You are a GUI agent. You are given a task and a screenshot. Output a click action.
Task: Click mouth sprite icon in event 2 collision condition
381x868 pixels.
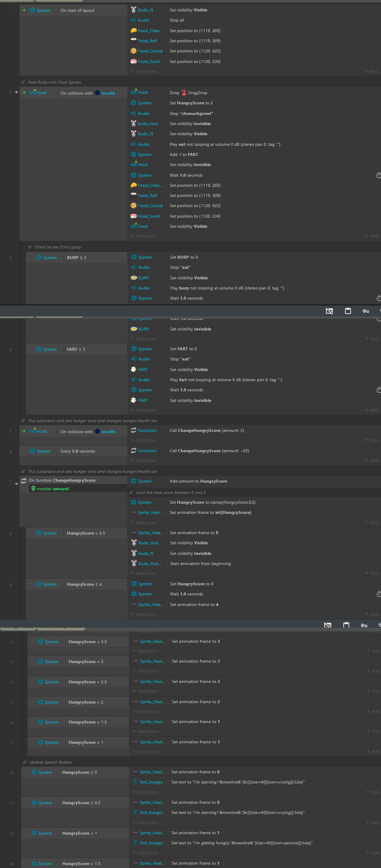97,93
